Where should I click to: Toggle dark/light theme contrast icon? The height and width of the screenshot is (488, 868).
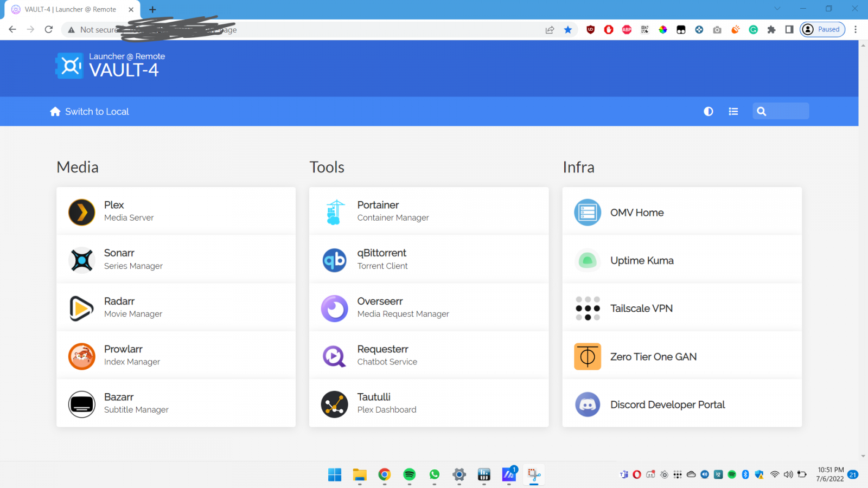click(x=709, y=111)
